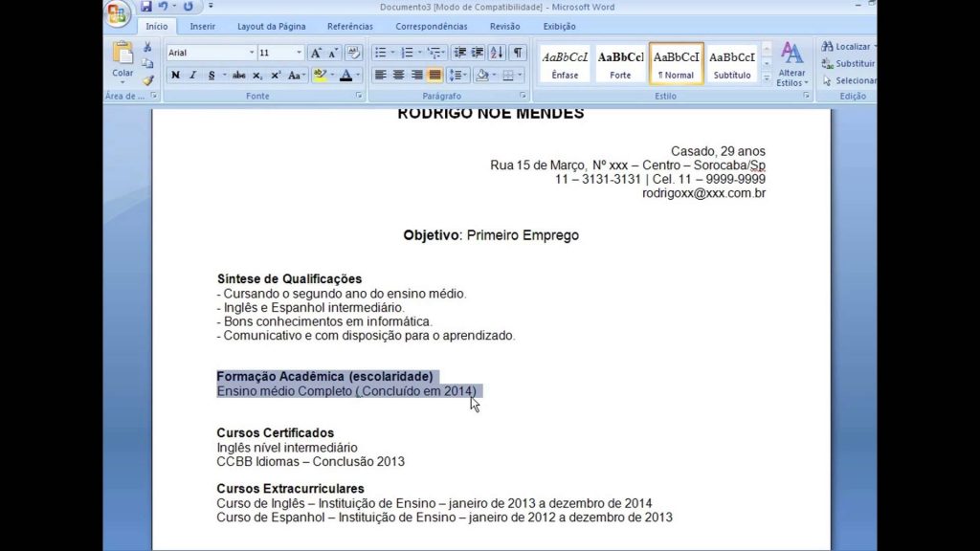Activate the Format Painter brush
This screenshot has height=551, width=980.
tap(147, 80)
